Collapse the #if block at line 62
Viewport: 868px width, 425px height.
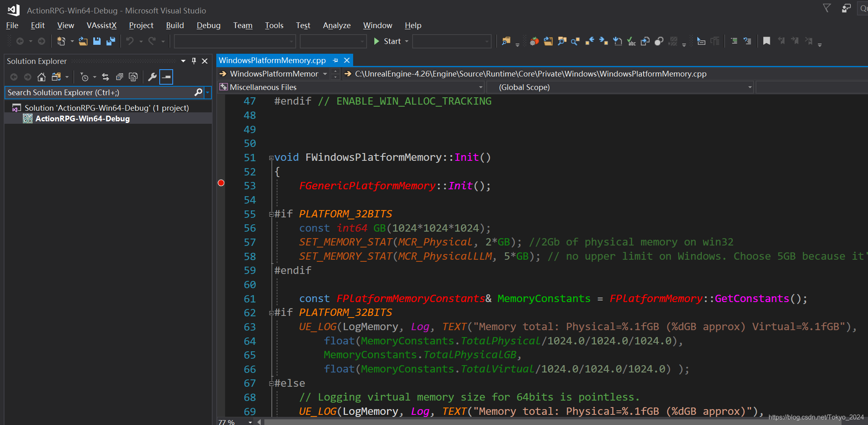pos(271,313)
